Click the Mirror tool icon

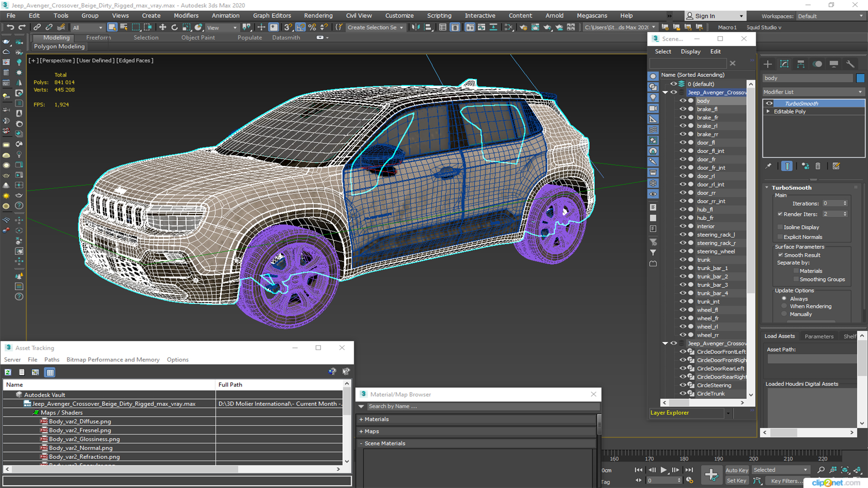415,27
